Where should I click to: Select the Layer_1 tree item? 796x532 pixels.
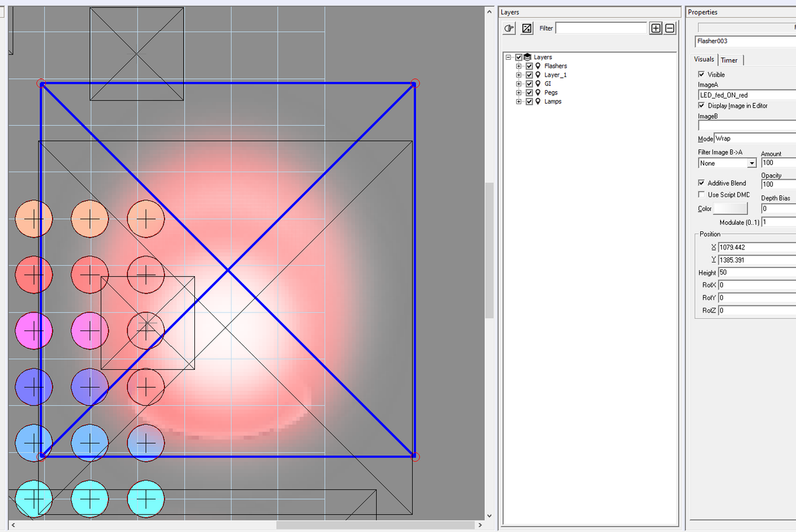(x=555, y=75)
